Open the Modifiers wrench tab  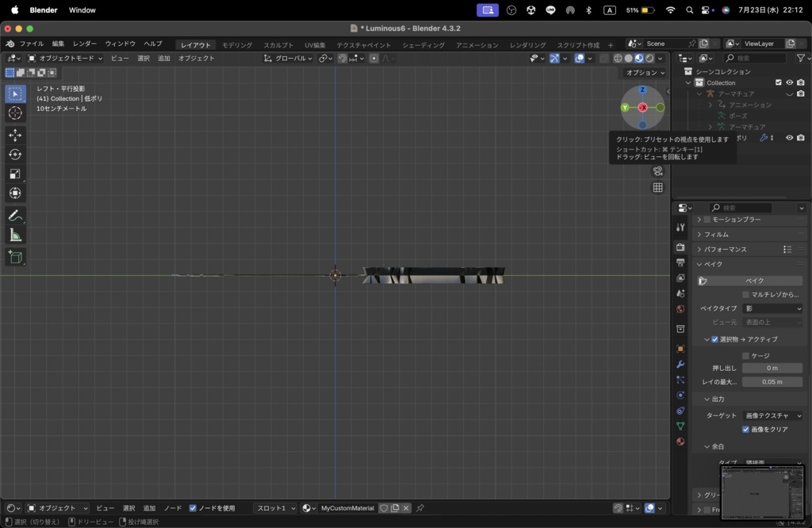pyautogui.click(x=680, y=365)
